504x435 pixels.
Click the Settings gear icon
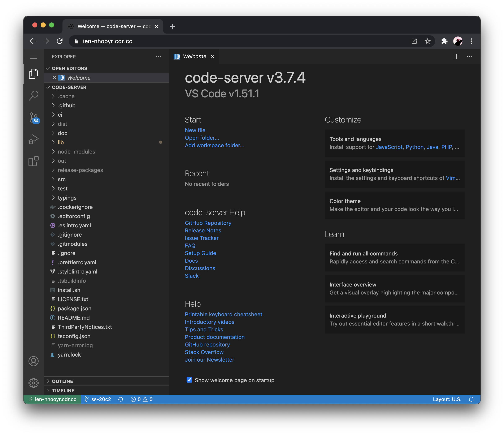point(34,383)
